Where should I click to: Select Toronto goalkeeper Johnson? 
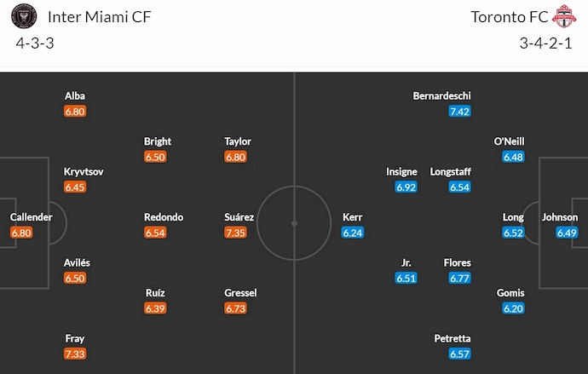[x=560, y=217]
